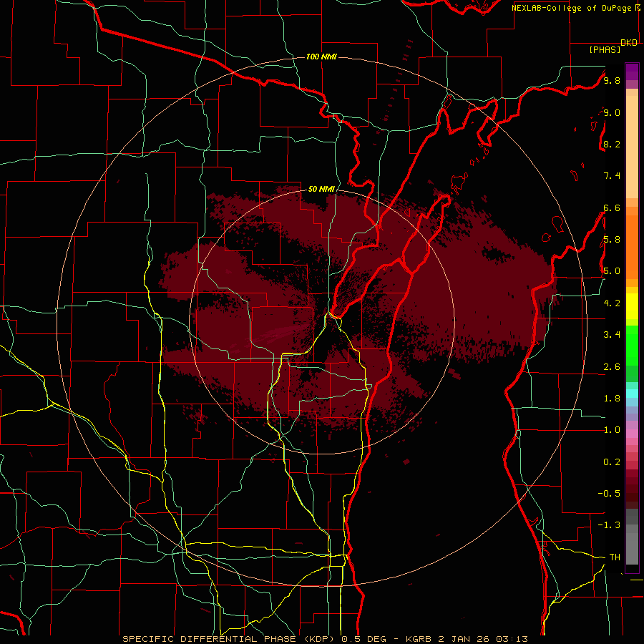The image size is (644, 644).
Task: Click the 1.0 scale label
Action: click(x=612, y=430)
